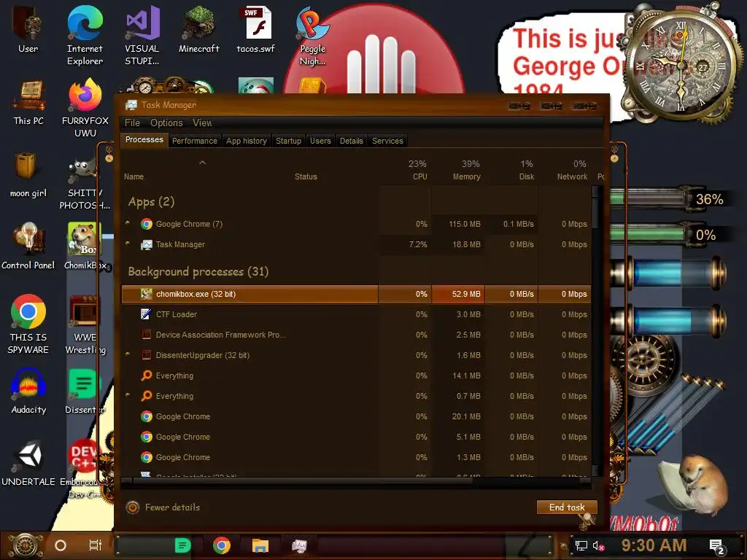Expand the second Everything process row
The height and width of the screenshot is (560, 747).
[128, 395]
